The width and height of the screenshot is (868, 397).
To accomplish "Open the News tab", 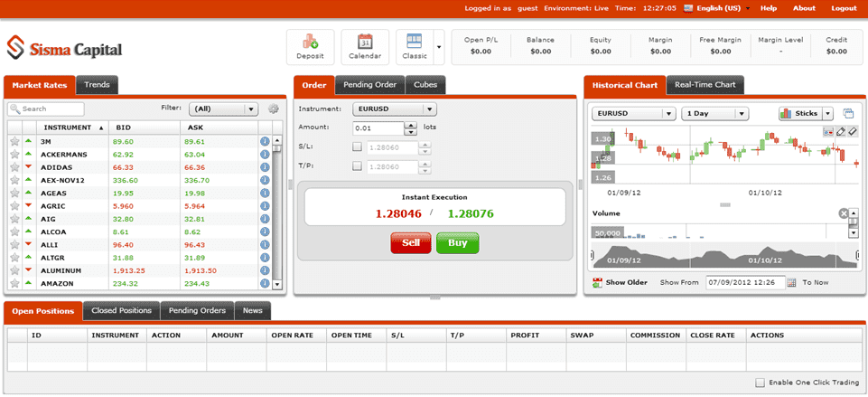I will pos(252,310).
